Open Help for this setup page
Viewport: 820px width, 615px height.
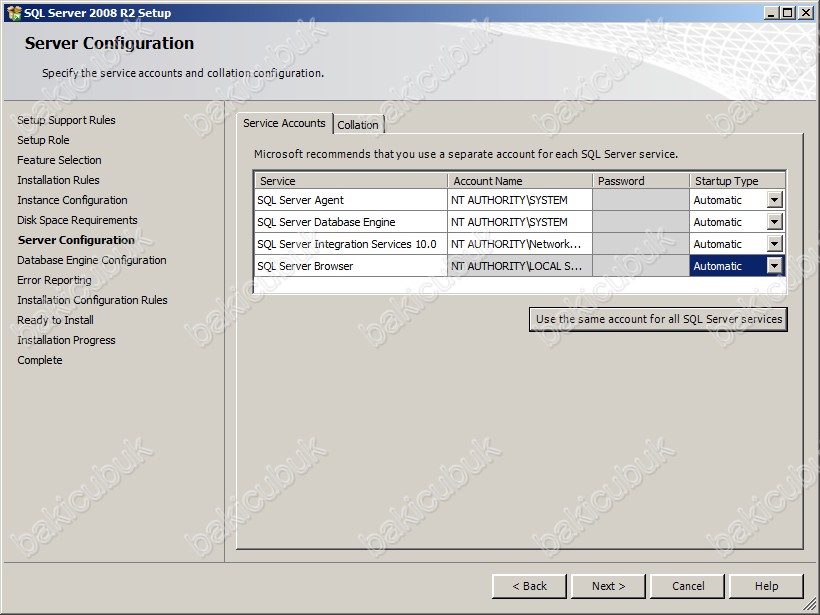[x=766, y=586]
